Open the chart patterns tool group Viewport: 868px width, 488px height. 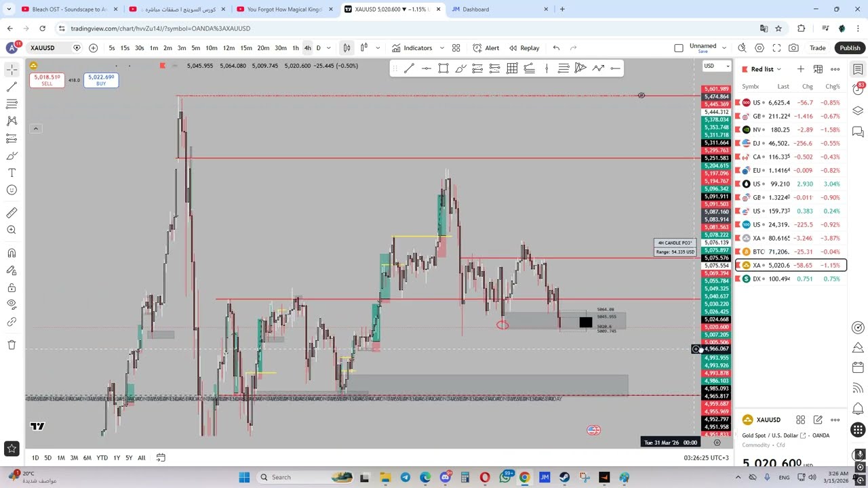tap(12, 121)
